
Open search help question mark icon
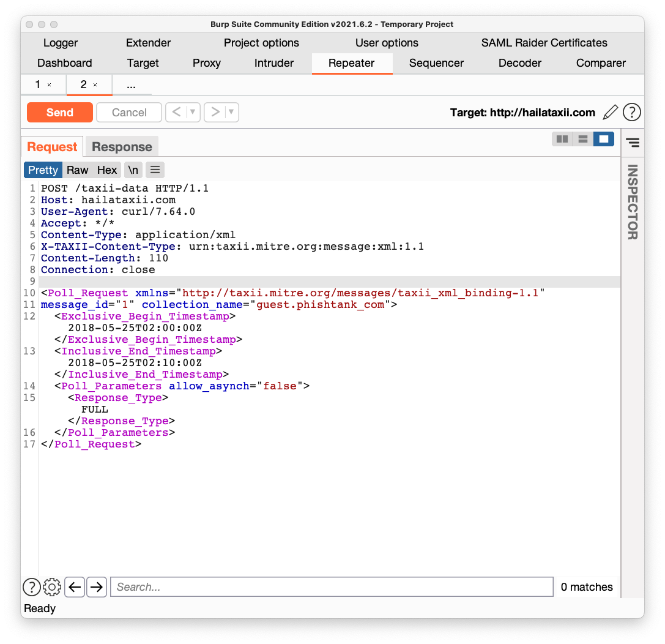pos(31,587)
